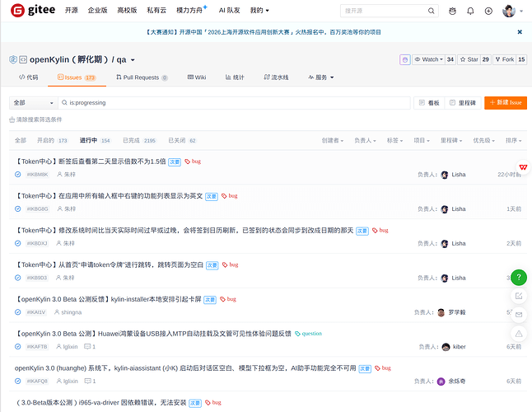The height and width of the screenshot is (412, 532).
Task: Click the search magnifier icon in top bar
Action: 431,11
